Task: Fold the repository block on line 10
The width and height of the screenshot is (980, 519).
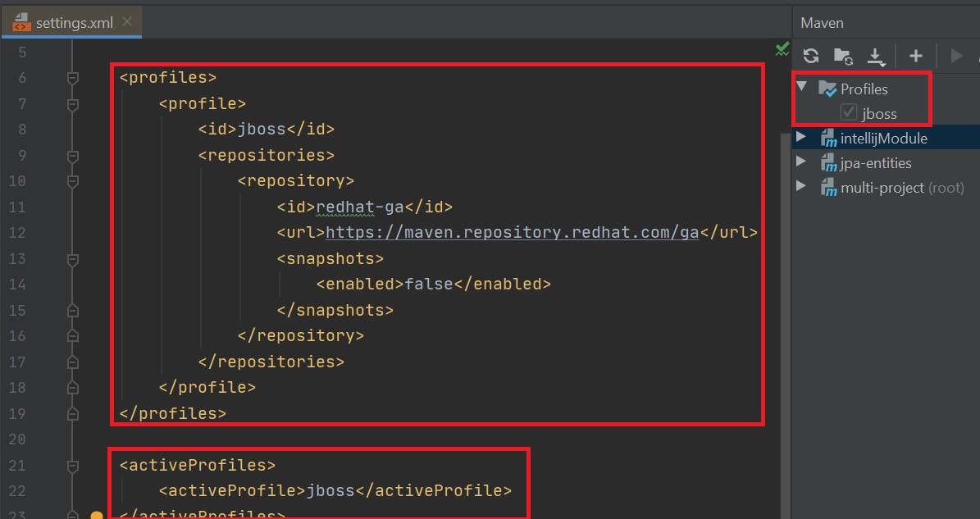Action: (73, 181)
